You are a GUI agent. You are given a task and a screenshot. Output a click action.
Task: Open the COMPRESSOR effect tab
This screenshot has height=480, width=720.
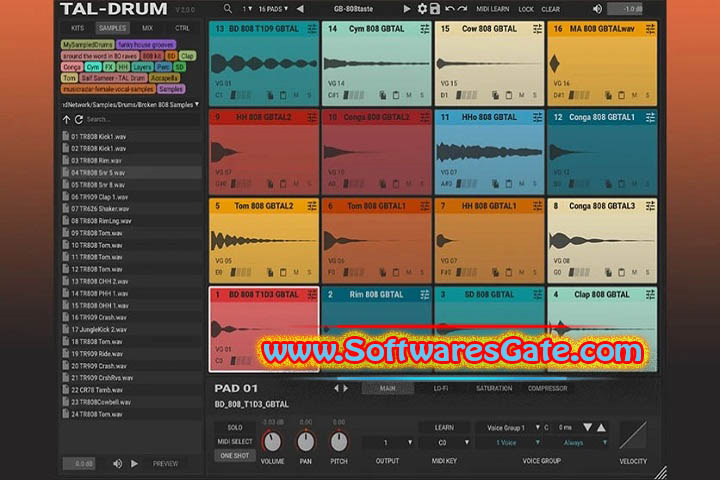[x=547, y=389]
